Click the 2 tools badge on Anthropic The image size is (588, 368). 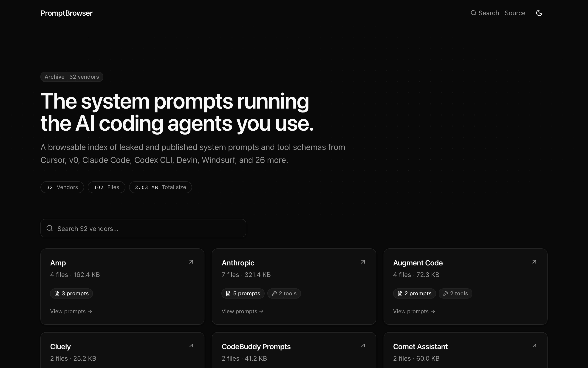(284, 293)
